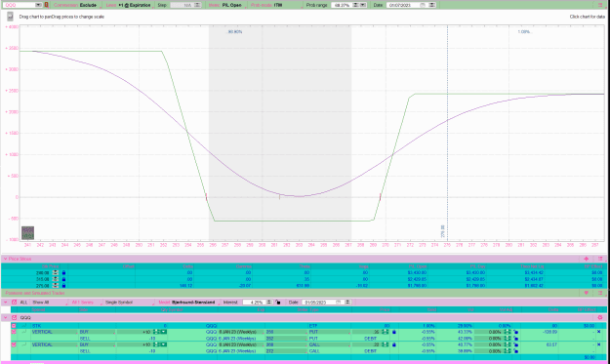Viewport: 610px width, 364px height.
Task: Adjust the Step N/A stepper
Action: (197, 5)
